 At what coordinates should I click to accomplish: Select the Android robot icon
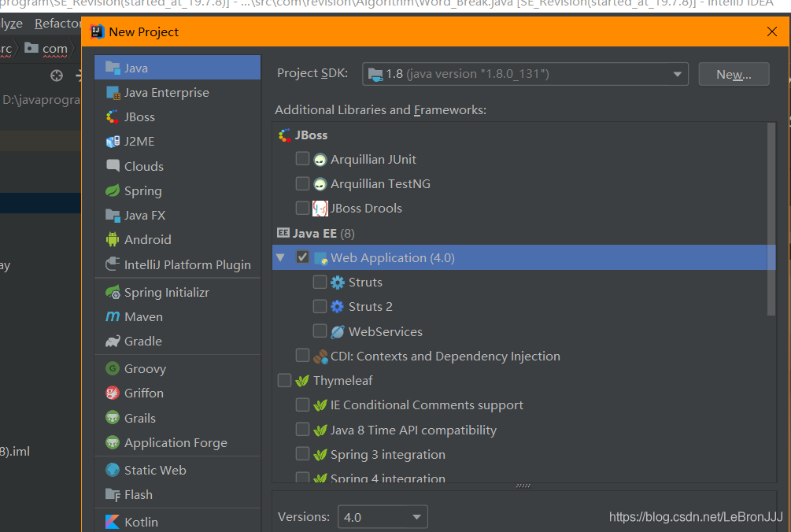coord(113,239)
